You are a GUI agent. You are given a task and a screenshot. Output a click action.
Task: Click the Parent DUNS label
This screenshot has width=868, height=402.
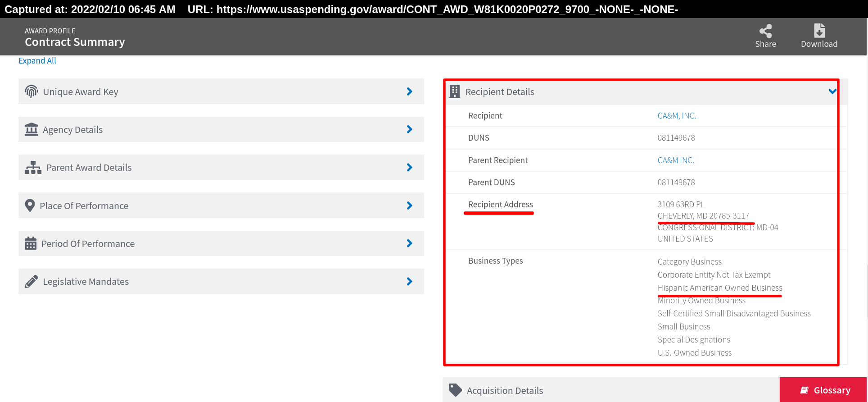(x=492, y=183)
